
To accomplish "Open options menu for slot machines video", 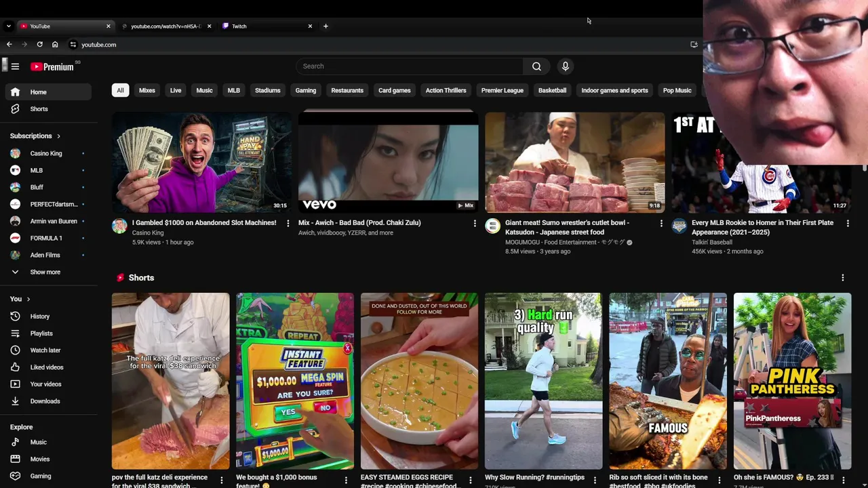I will coord(288,223).
